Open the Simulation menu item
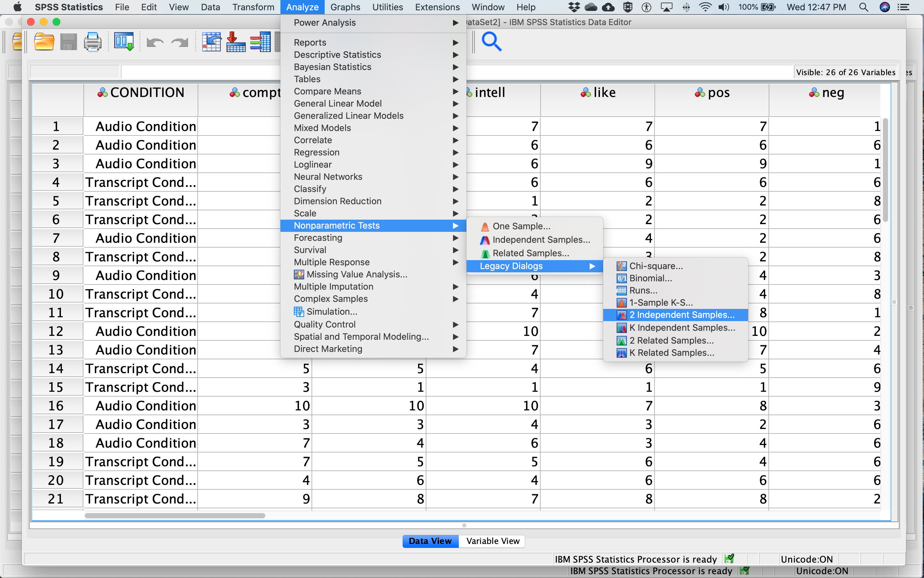This screenshot has height=578, width=924. (373, 311)
